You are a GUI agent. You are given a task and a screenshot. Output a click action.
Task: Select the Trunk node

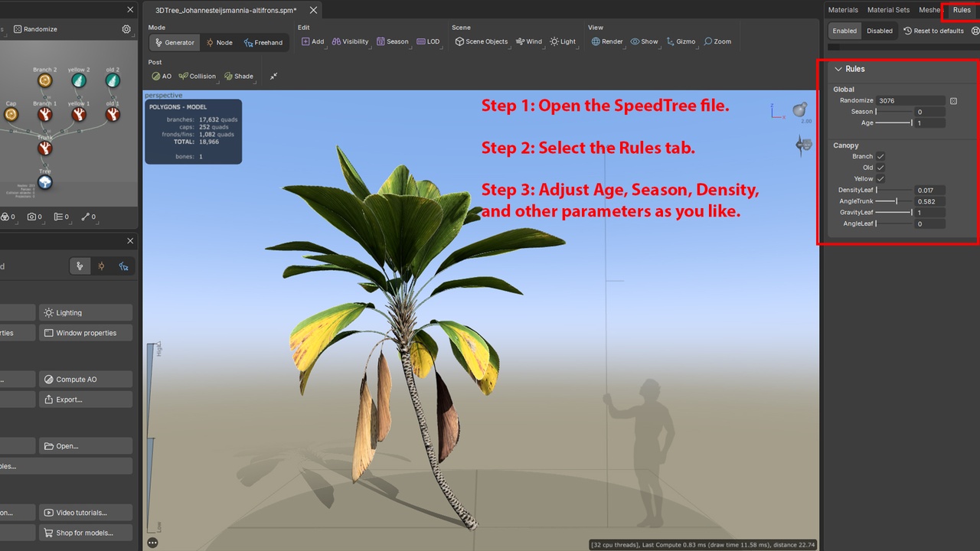44,148
